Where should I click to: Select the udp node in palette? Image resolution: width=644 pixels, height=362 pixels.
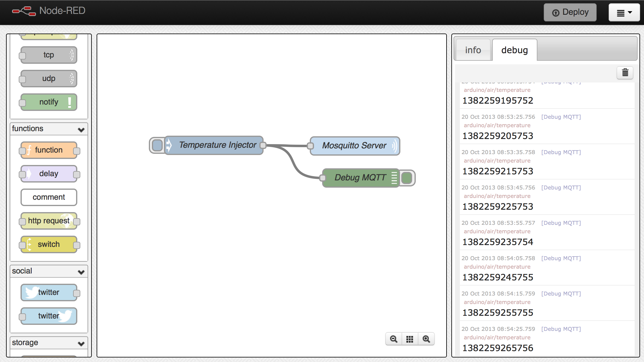pos(49,79)
